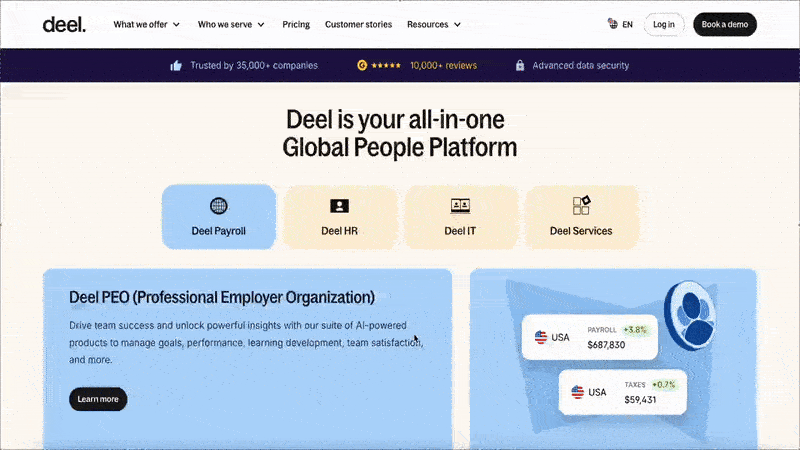
Task: Switch to the Deel IT tab
Action: (x=460, y=217)
